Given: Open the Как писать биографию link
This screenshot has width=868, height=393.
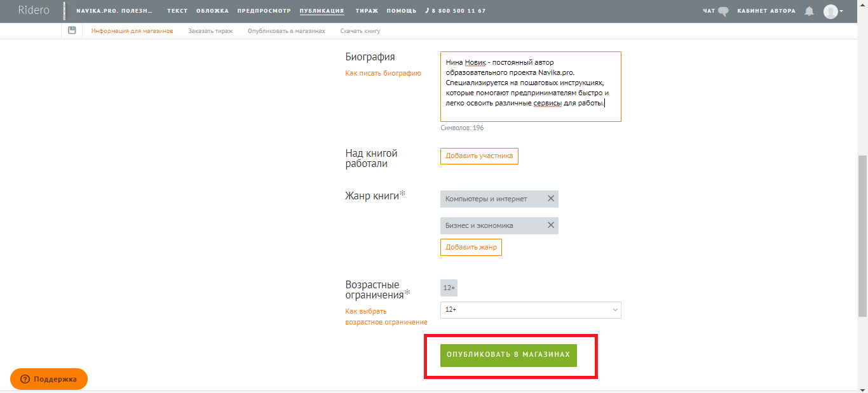Looking at the screenshot, I should coord(383,74).
